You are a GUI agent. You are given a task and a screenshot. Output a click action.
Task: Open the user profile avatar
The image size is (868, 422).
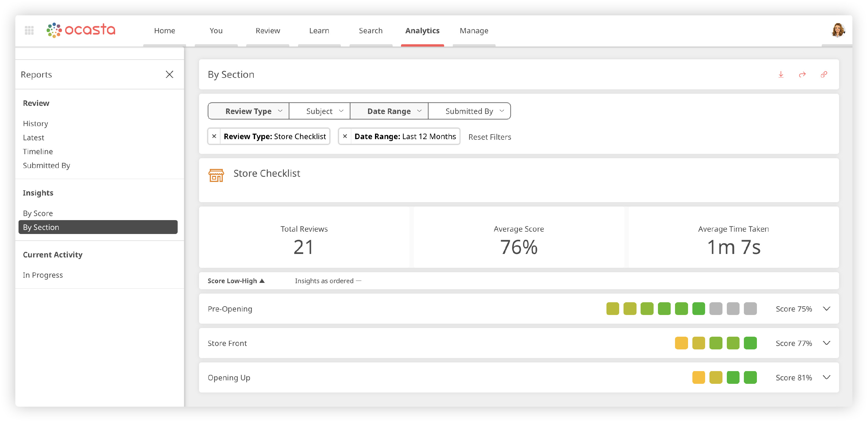pyautogui.click(x=838, y=30)
